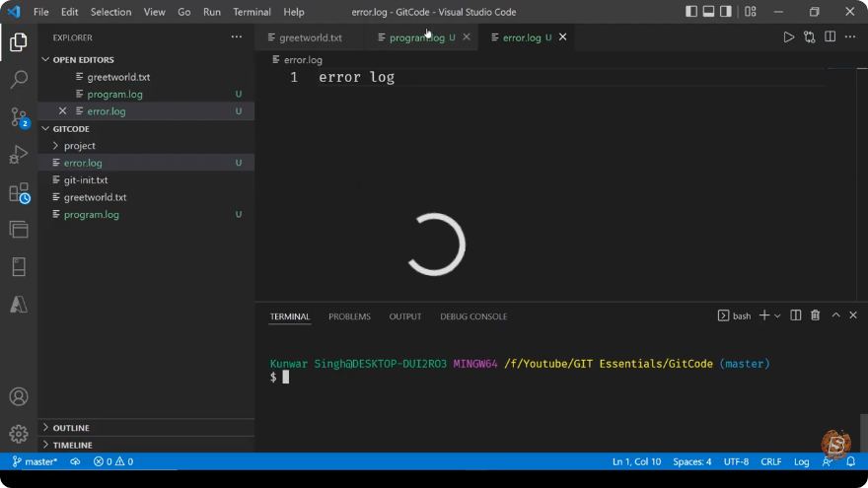Screen dimensions: 868x488
Task: Toggle the primary side bar layout button
Action: (x=690, y=12)
